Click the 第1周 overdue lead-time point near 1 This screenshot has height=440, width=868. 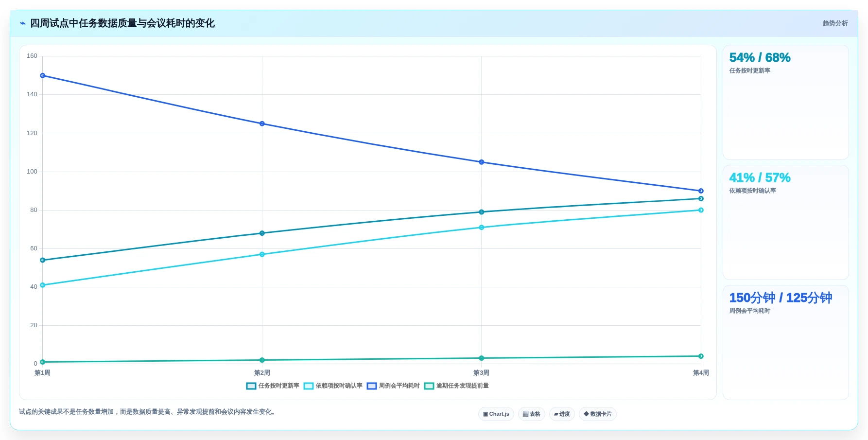coord(43,362)
